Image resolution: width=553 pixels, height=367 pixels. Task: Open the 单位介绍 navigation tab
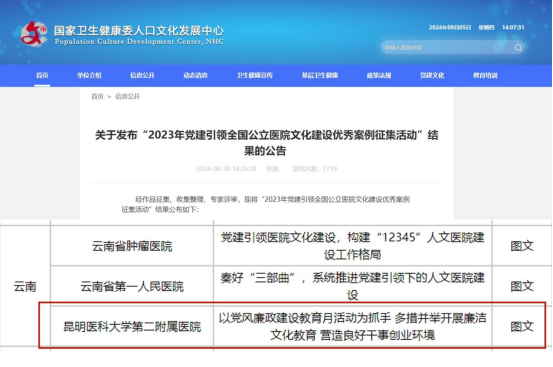89,75
